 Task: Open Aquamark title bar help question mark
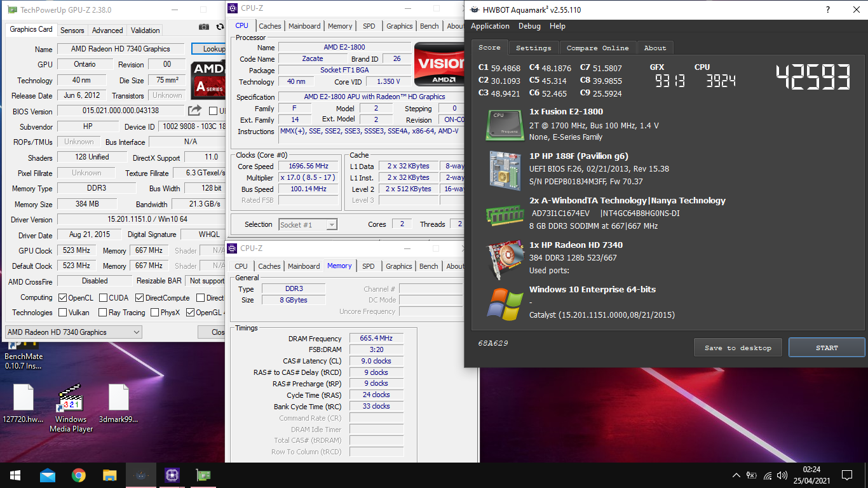pyautogui.click(x=828, y=10)
